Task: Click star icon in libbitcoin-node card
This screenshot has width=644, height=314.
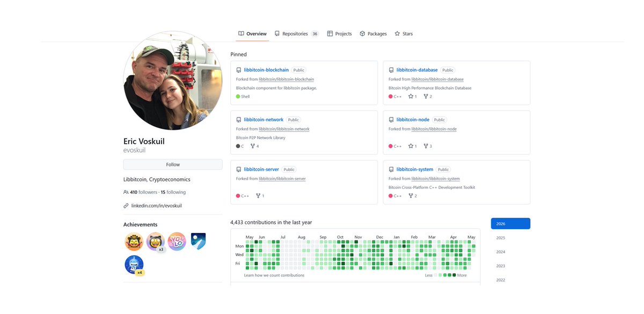Action: click(411, 146)
